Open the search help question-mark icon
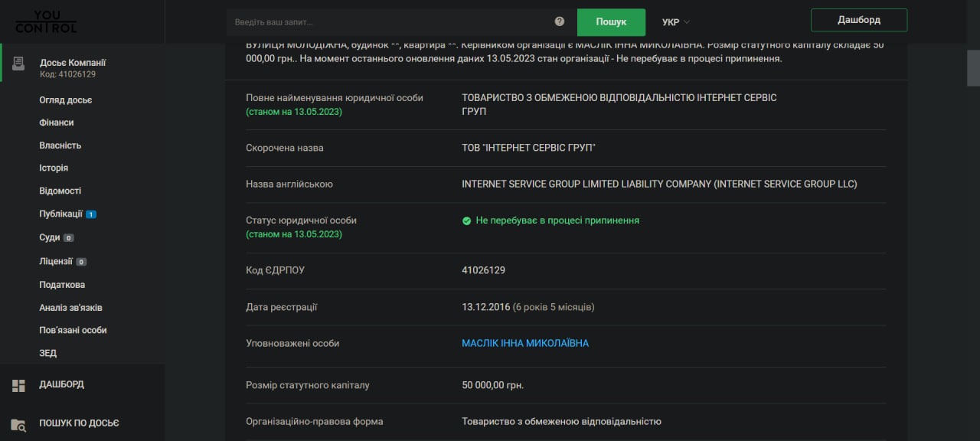The width and height of the screenshot is (980, 441). click(x=560, y=21)
